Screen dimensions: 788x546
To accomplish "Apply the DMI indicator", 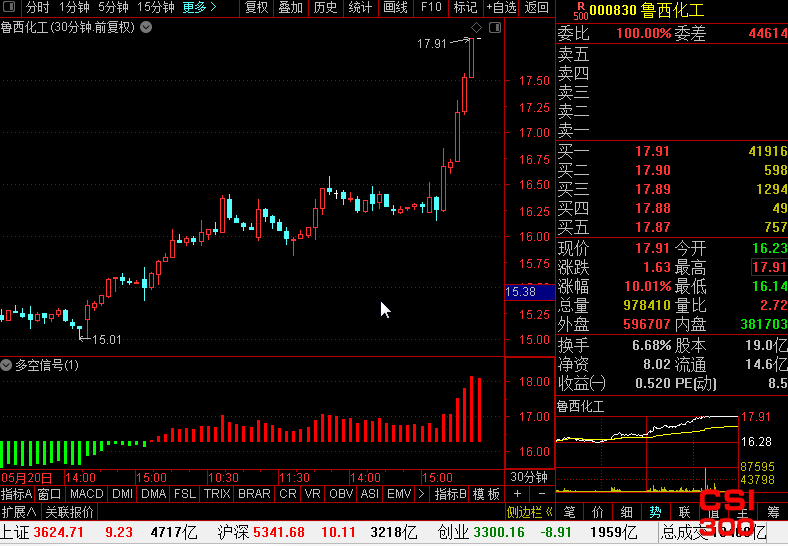I will click(x=123, y=494).
